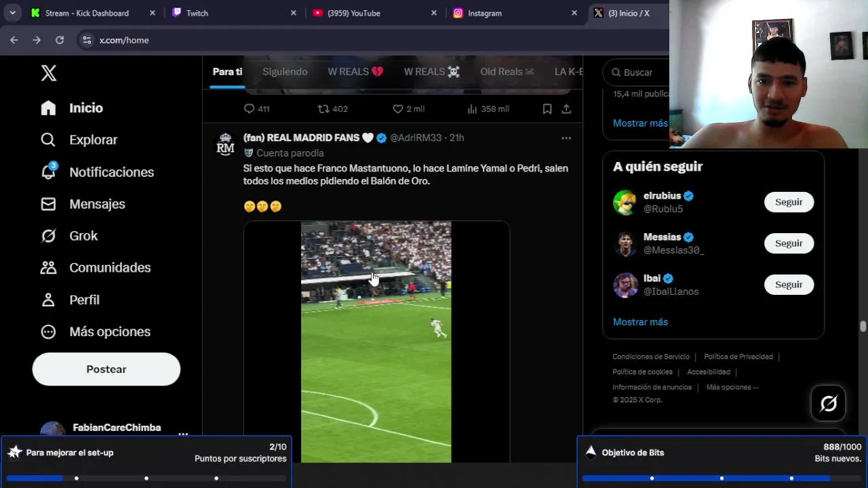Select the W REALS skull tab

point(432,72)
